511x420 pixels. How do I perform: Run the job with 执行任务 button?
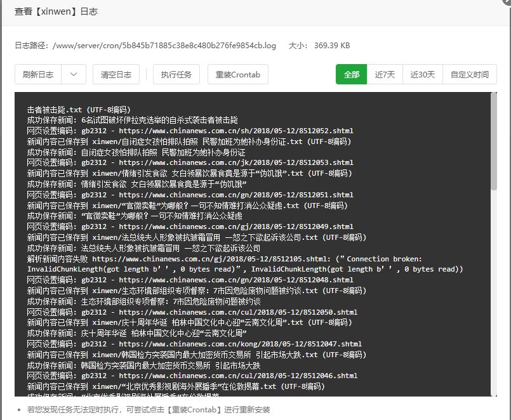click(x=176, y=74)
